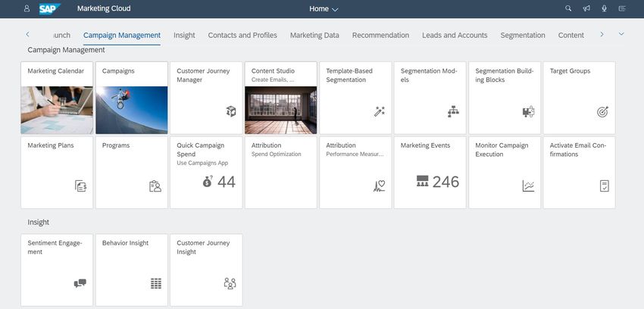Image resolution: width=644 pixels, height=309 pixels.
Task: Click the SAP logo
Action: 50,8
